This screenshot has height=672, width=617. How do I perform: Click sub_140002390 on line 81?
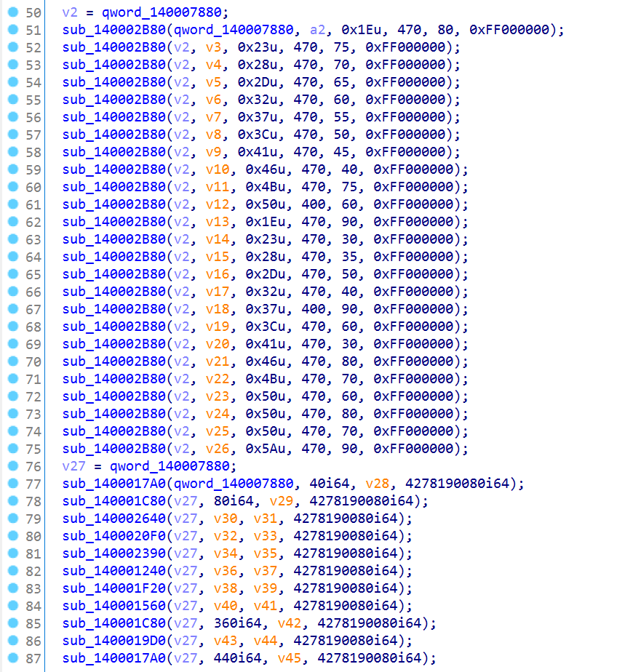point(114,553)
